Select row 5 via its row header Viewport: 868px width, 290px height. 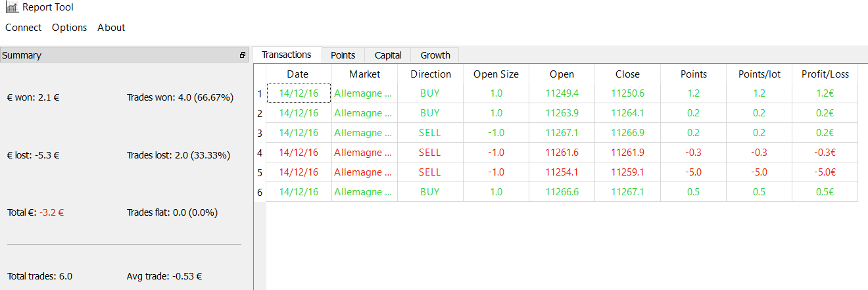pos(260,172)
